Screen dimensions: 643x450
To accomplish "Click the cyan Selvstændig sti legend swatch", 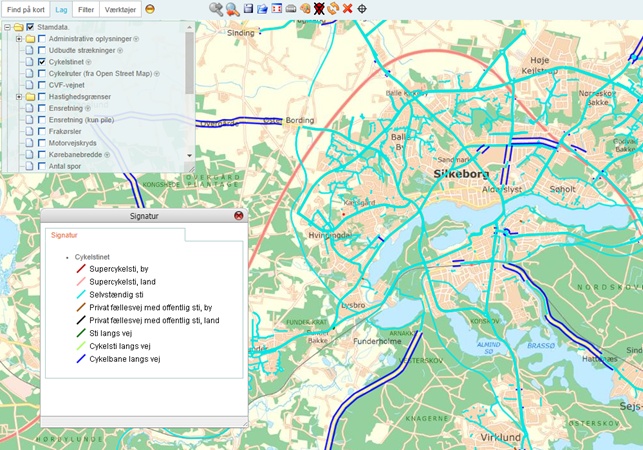I will click(82, 295).
